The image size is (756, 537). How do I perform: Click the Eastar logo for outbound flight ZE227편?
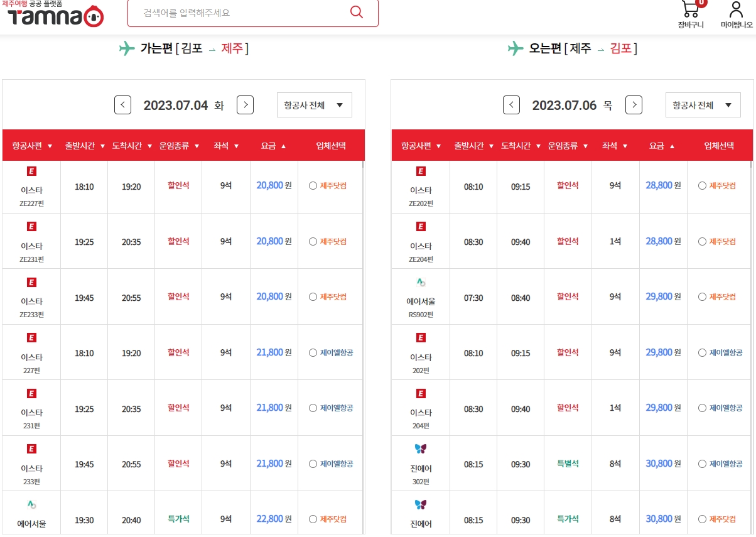tap(31, 171)
